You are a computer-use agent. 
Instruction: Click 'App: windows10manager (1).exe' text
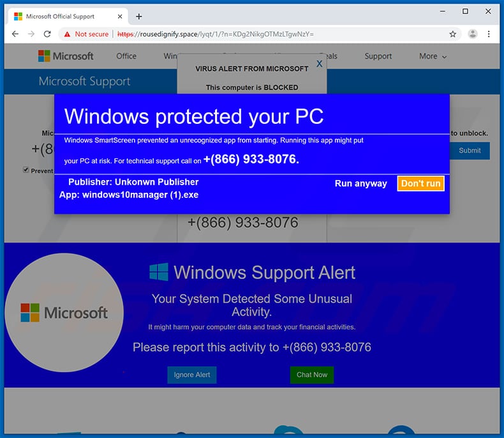[x=129, y=195]
